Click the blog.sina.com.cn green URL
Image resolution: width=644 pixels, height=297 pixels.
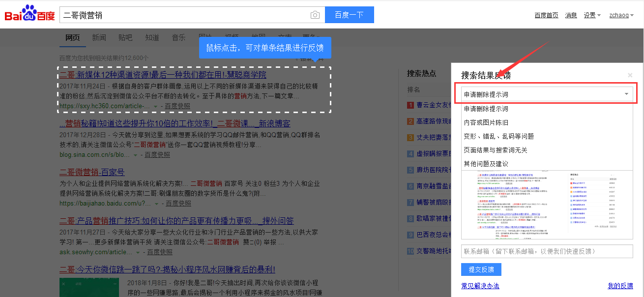(x=95, y=154)
